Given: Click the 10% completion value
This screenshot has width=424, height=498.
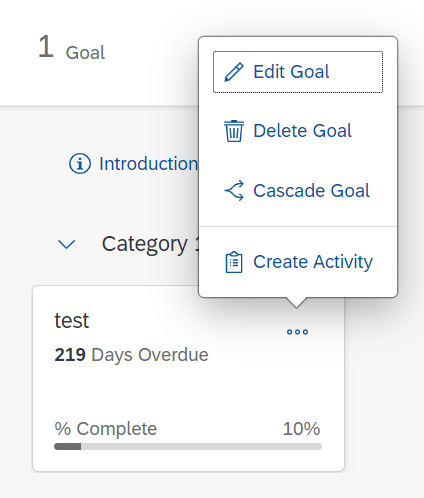Looking at the screenshot, I should pyautogui.click(x=301, y=429).
